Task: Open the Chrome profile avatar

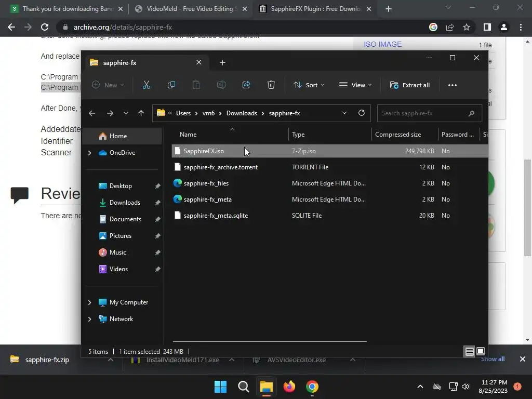Action: (x=504, y=27)
